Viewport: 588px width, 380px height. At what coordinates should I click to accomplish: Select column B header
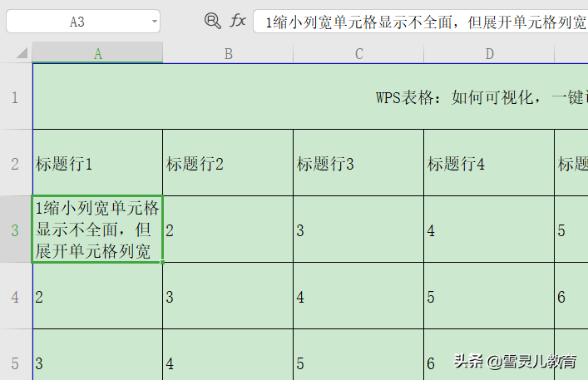pyautogui.click(x=228, y=52)
